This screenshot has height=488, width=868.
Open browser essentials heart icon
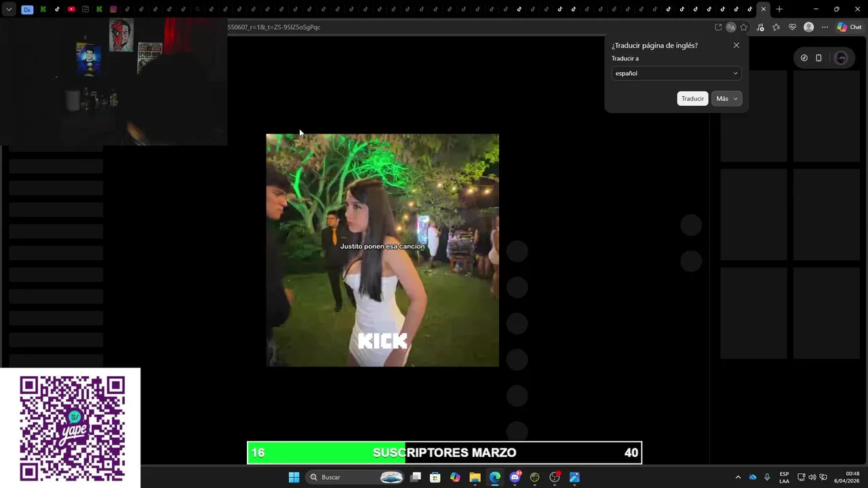792,27
